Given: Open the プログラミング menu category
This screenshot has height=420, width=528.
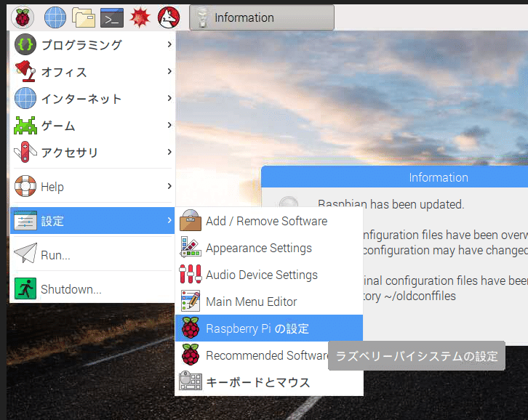Looking at the screenshot, I should coord(92,44).
